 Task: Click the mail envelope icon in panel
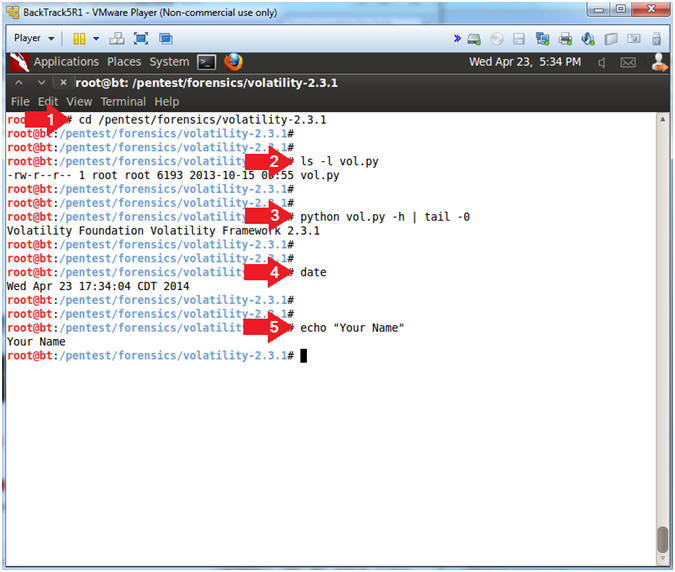click(x=628, y=63)
